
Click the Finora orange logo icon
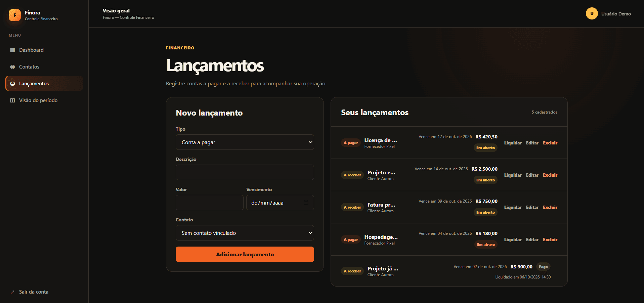[15, 15]
